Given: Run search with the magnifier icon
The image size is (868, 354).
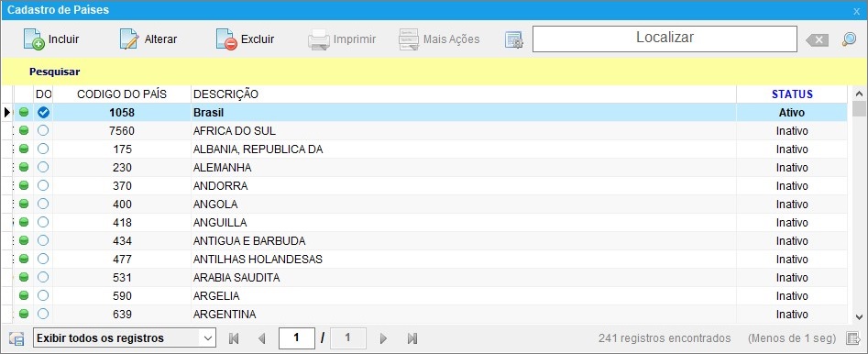Looking at the screenshot, I should [x=849, y=39].
